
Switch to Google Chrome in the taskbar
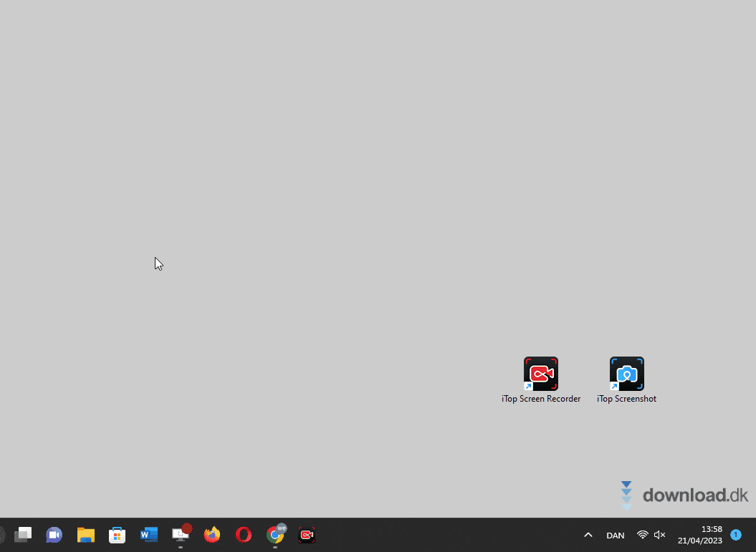[x=275, y=534]
